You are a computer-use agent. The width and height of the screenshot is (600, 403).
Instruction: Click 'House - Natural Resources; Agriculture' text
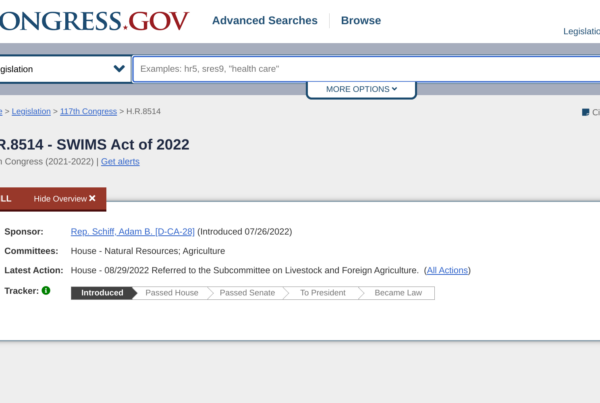148,251
